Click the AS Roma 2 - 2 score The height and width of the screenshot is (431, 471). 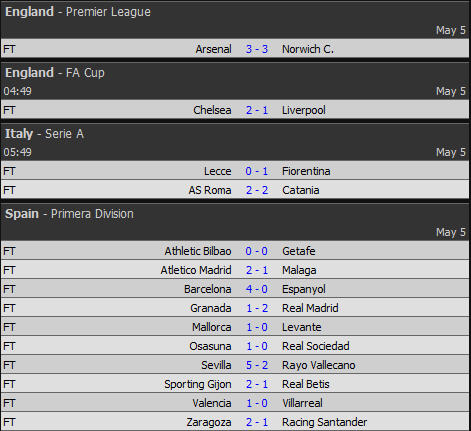(257, 190)
